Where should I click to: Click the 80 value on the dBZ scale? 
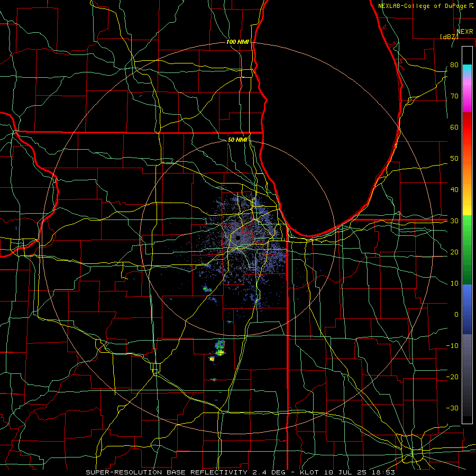pyautogui.click(x=454, y=65)
